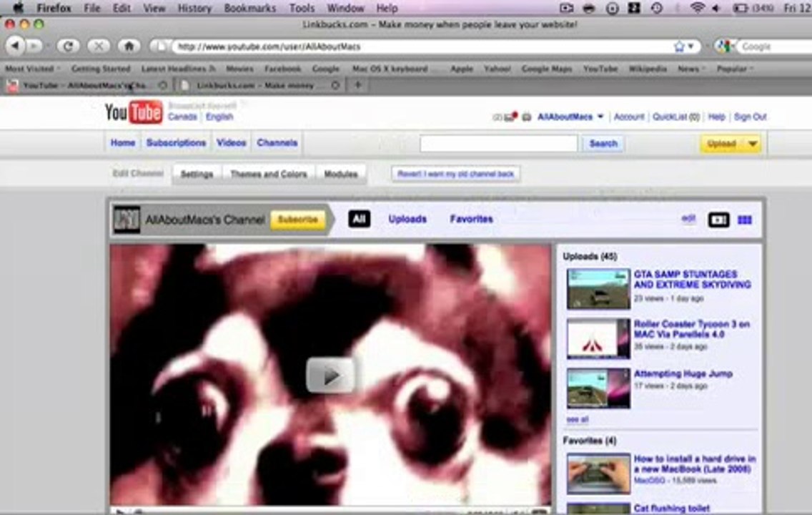Open the browser home icon
This screenshot has height=515, width=812.
coord(129,46)
